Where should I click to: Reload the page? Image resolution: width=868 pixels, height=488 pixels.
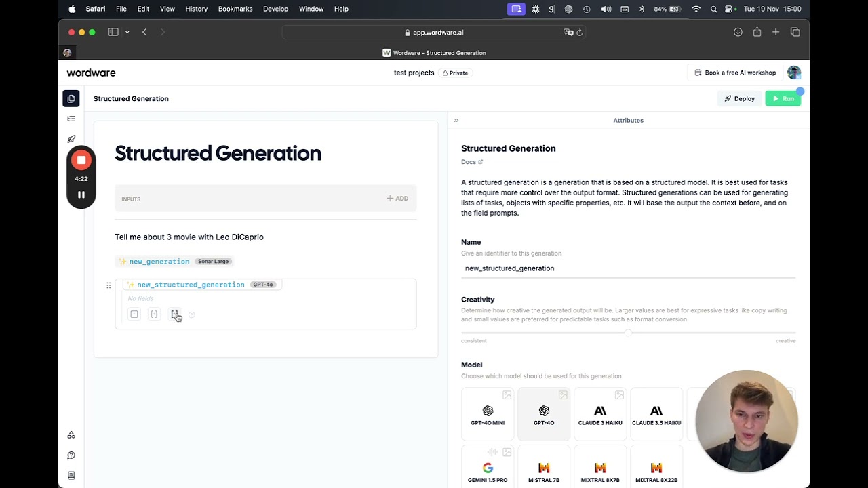click(x=580, y=32)
